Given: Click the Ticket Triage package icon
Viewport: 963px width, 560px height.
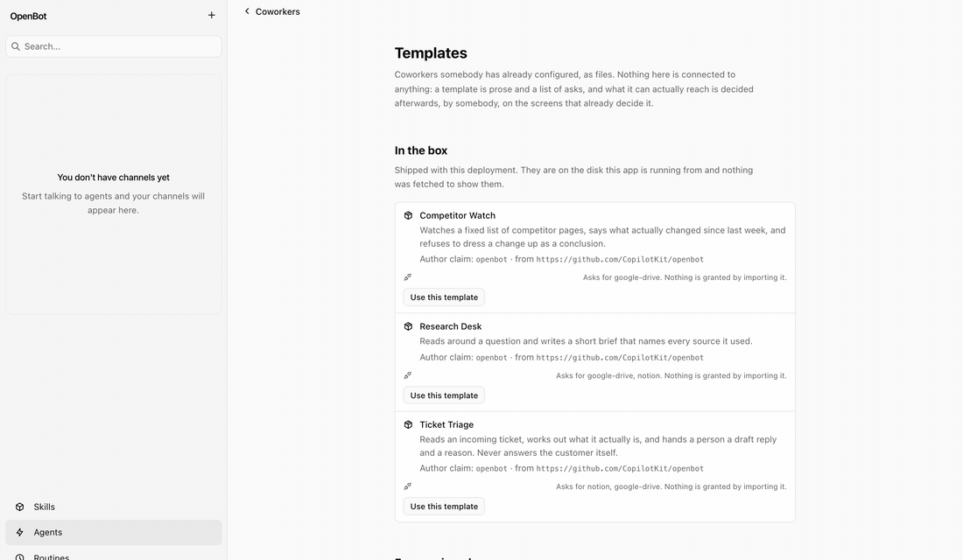Looking at the screenshot, I should tap(409, 425).
